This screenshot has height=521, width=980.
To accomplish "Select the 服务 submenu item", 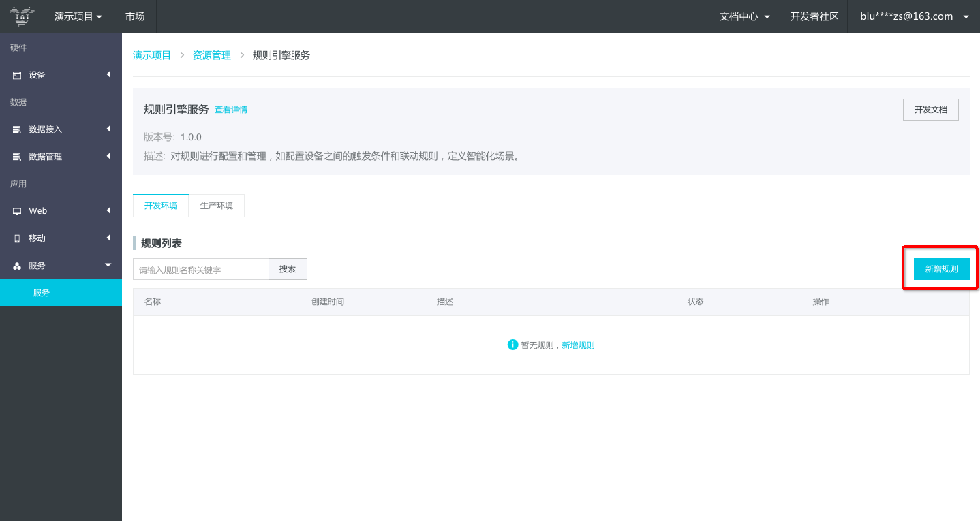I will click(61, 292).
